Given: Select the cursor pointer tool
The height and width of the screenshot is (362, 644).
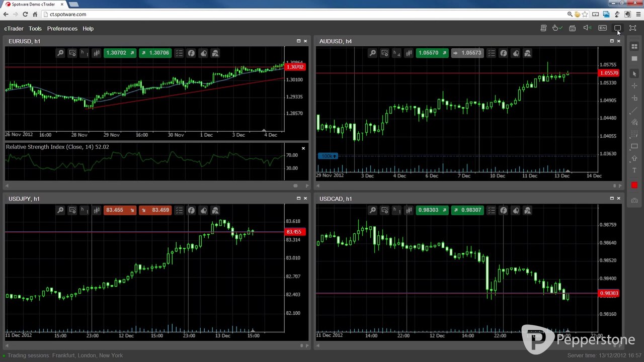Looking at the screenshot, I should click(634, 74).
